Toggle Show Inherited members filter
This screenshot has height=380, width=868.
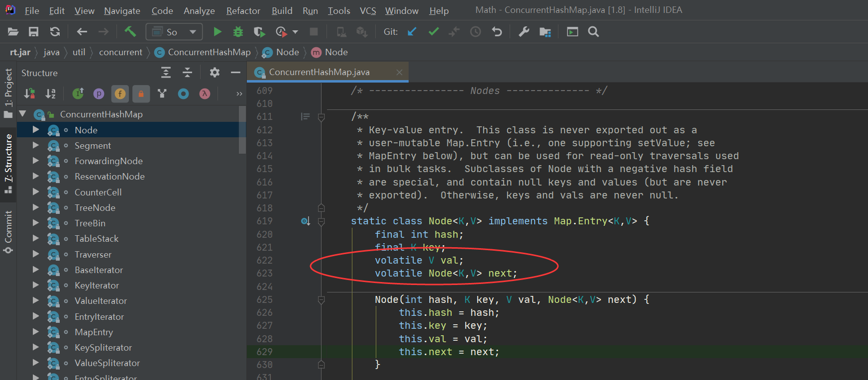(78, 94)
